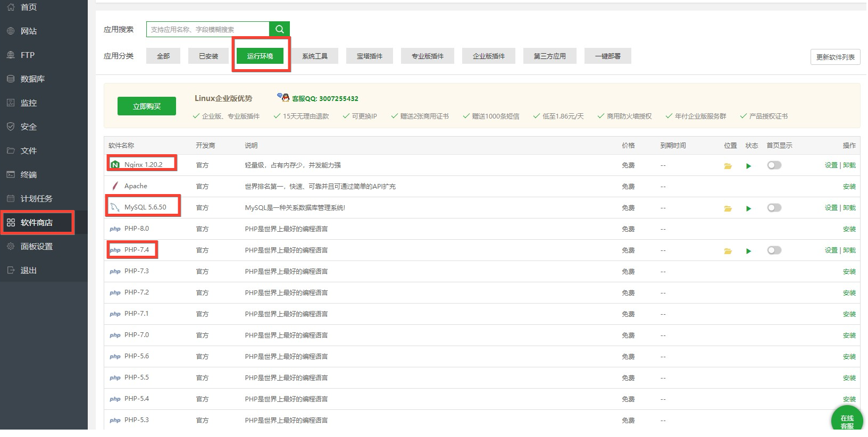Click the green search magnifier button
The height and width of the screenshot is (437, 868).
click(279, 29)
